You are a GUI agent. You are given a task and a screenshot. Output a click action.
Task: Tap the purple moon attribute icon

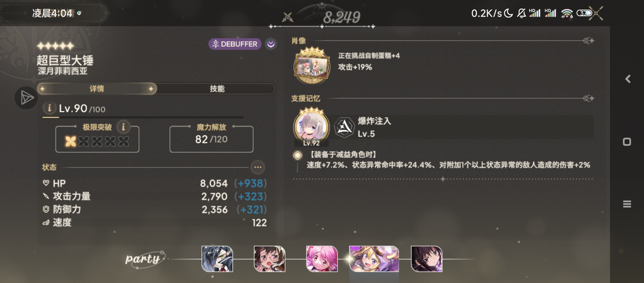coord(271,44)
